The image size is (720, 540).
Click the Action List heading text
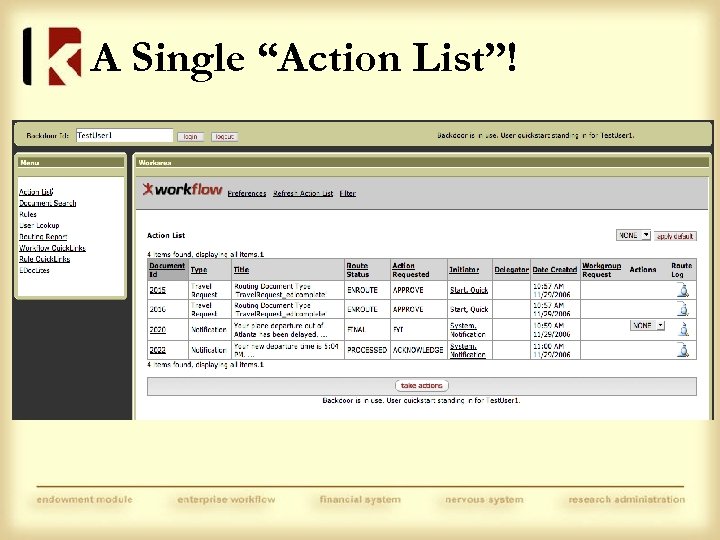pyautogui.click(x=166, y=235)
